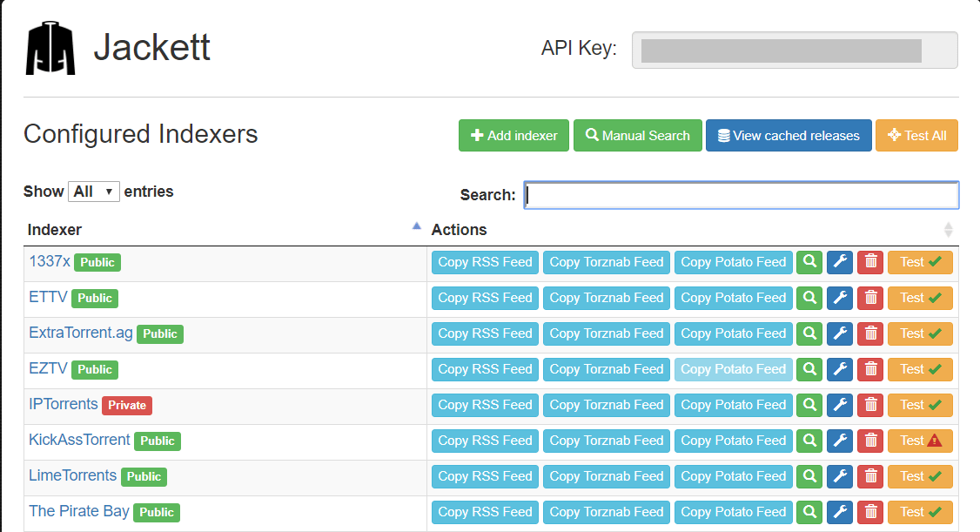Search ExtraTorrent.ag via magnifier icon
Screen dimensions: 980x532
(809, 333)
